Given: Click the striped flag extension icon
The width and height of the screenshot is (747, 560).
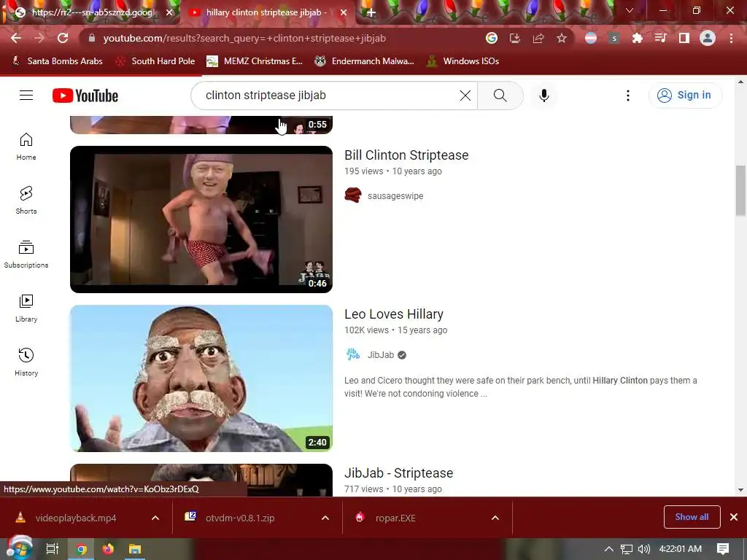Looking at the screenshot, I should (591, 38).
